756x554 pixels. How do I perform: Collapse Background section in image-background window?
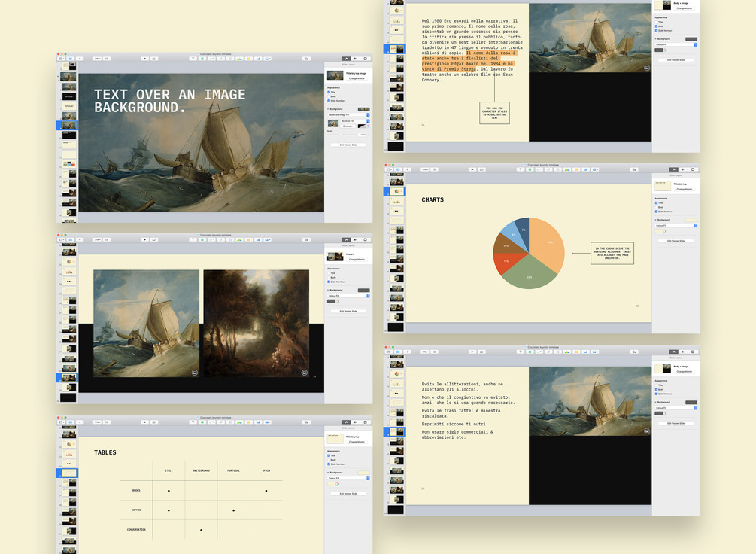pyautogui.click(x=328, y=109)
